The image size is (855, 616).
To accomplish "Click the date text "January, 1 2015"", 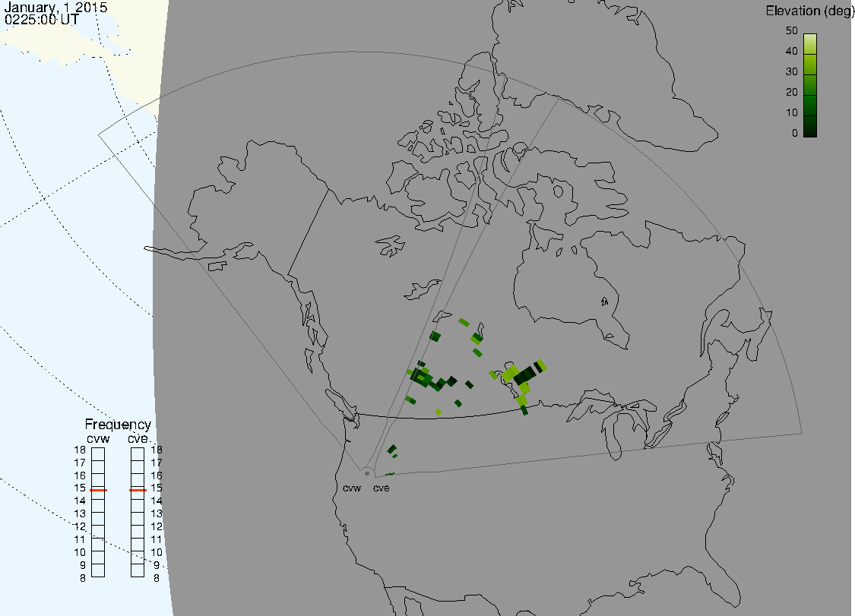I will click(55, 8).
